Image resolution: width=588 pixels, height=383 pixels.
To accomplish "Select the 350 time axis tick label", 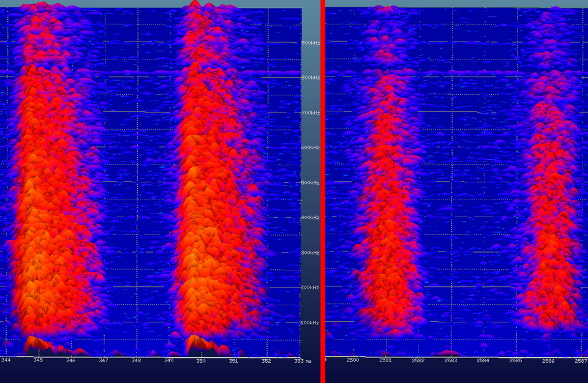I will pyautogui.click(x=201, y=361).
